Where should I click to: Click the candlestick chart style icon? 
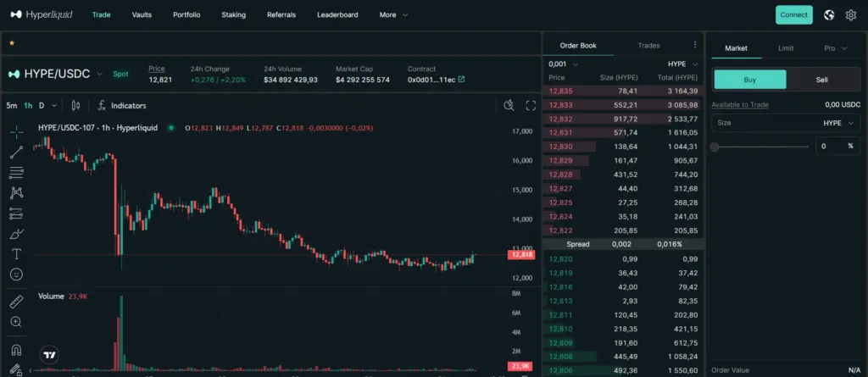click(75, 105)
